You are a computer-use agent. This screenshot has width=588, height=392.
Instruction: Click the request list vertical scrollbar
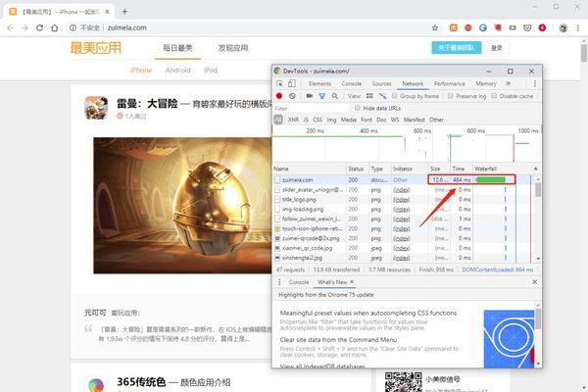538,189
